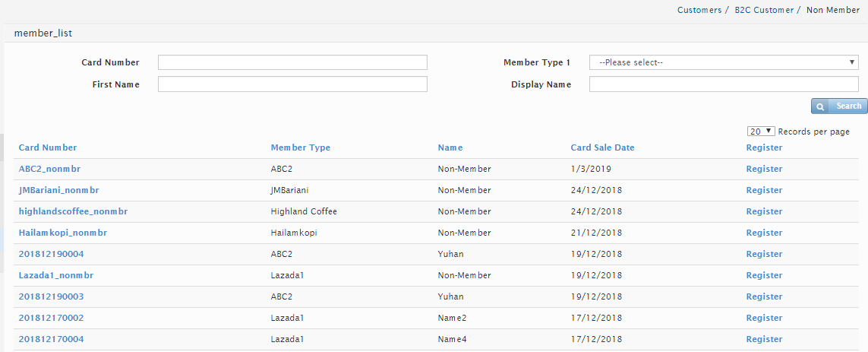Click the Search button with magnifier icon
Image resolution: width=868 pixels, height=352 pixels.
point(839,106)
